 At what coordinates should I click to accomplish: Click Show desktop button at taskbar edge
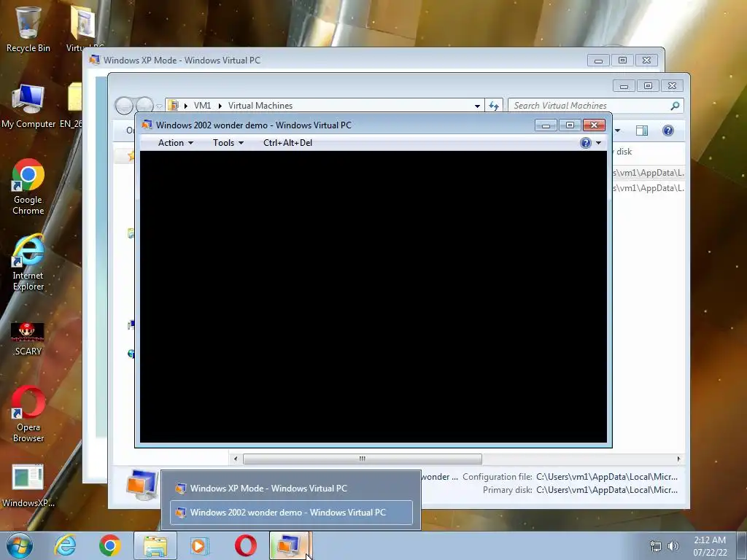pos(742,545)
